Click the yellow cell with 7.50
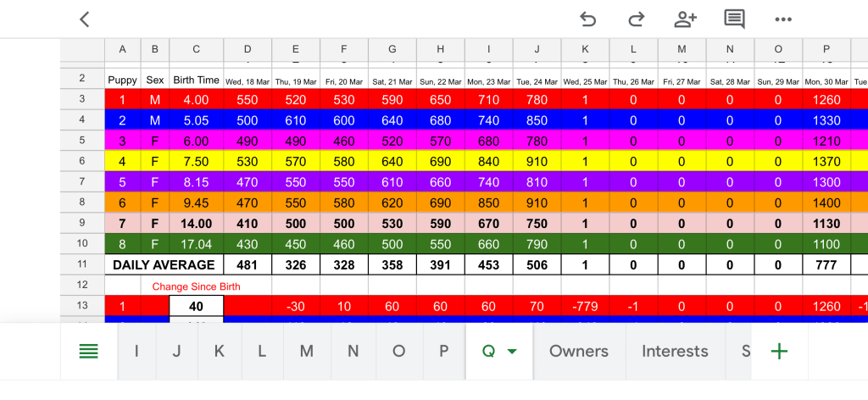868x400 pixels. coord(197,161)
